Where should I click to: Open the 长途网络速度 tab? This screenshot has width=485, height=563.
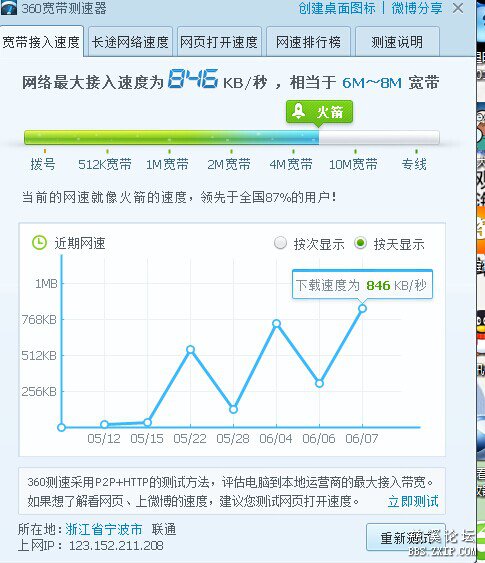click(x=130, y=42)
